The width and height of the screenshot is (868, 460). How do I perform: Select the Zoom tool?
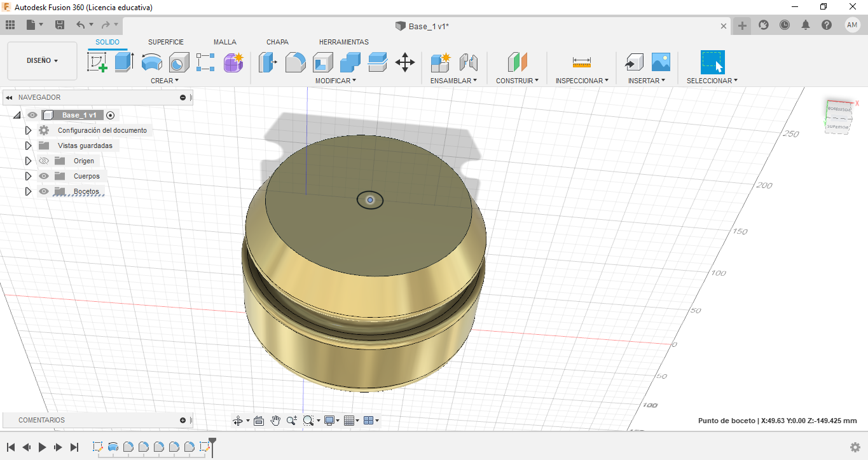(x=292, y=421)
